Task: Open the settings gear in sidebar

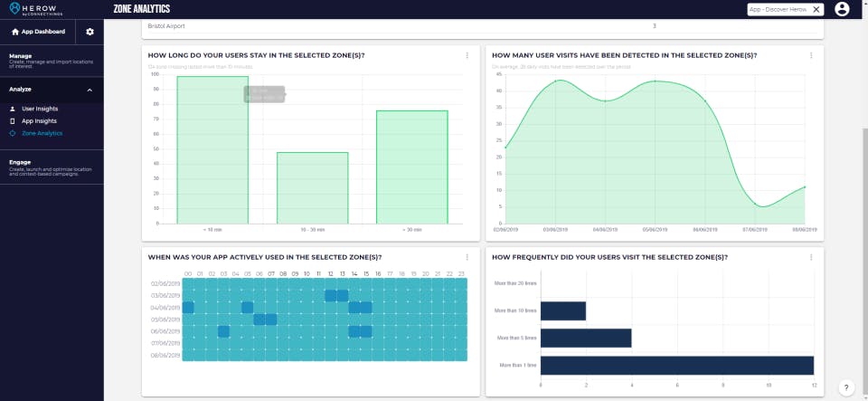Action: [90, 32]
